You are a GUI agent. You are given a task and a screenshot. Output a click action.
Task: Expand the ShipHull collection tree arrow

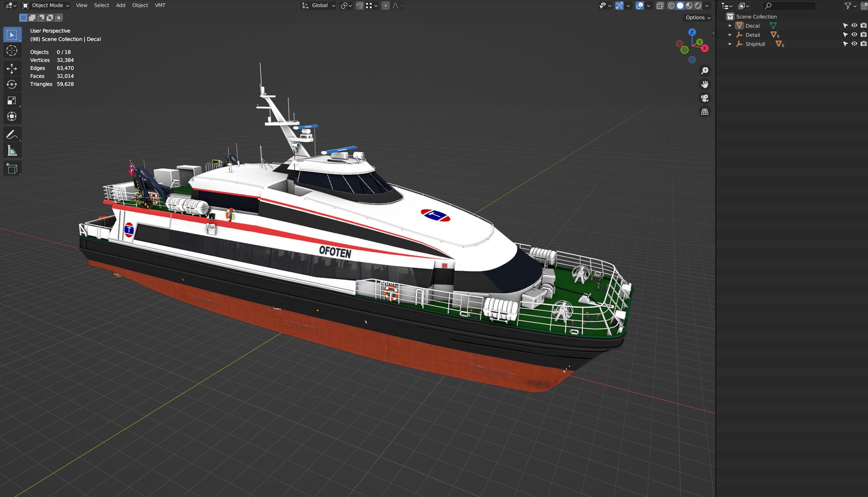(730, 44)
